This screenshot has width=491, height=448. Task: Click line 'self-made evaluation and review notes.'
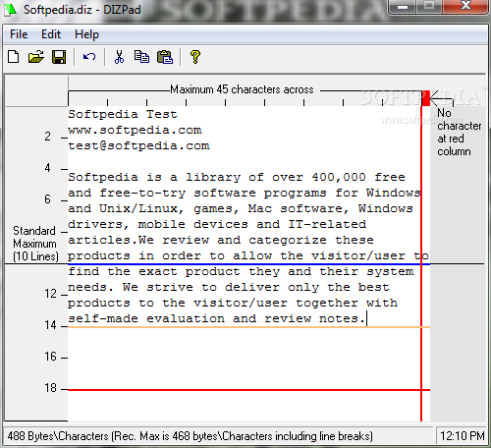click(217, 318)
